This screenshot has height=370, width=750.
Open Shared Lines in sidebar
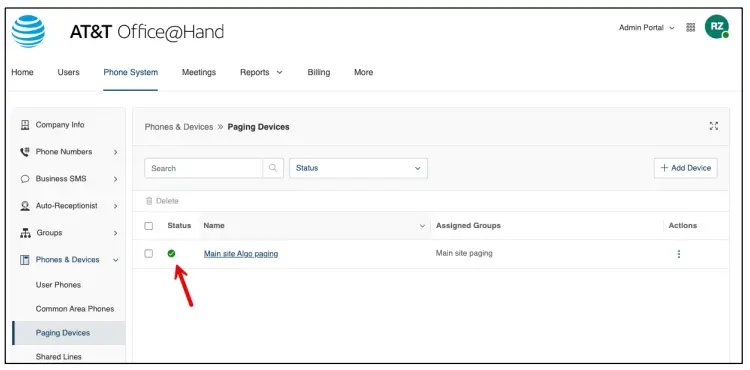(58, 357)
